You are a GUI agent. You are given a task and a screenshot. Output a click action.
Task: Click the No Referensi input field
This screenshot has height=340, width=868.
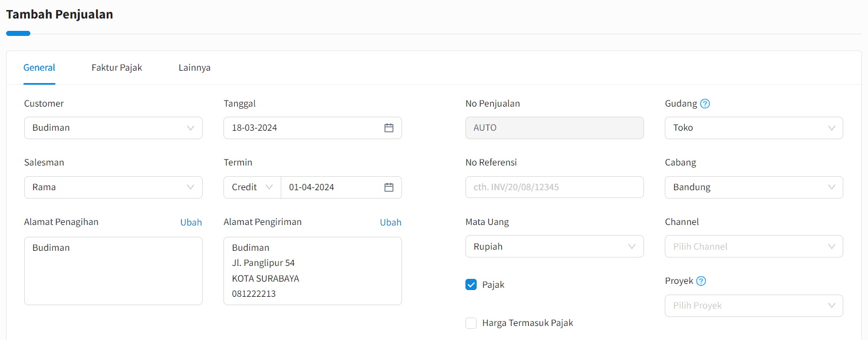tap(554, 187)
